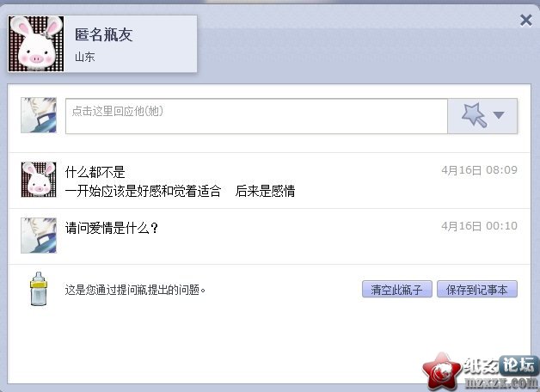Click rabbit avatar beside 什么都不是 message
Image resolution: width=540 pixels, height=392 pixels.
tap(39, 180)
